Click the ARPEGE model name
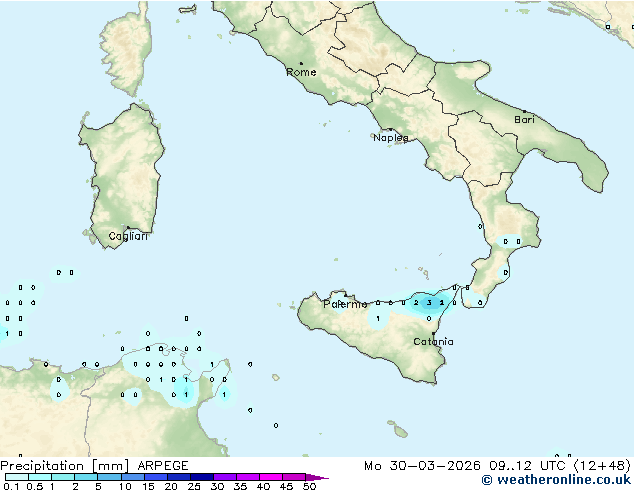The width and height of the screenshot is (634, 490). click(163, 466)
